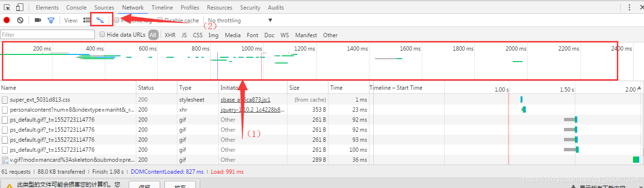Open the Timeline – Start Time column header
The height and width of the screenshot is (188, 644).
pos(396,88)
